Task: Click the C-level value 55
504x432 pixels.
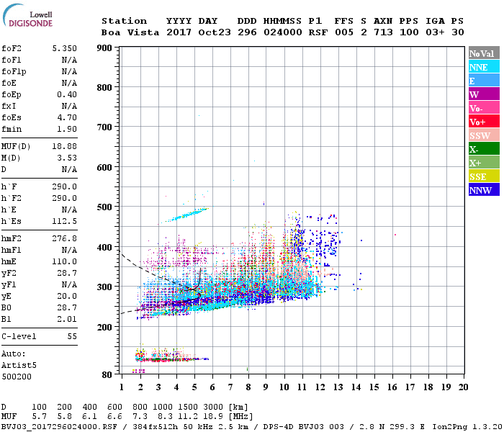Action: coord(72,336)
